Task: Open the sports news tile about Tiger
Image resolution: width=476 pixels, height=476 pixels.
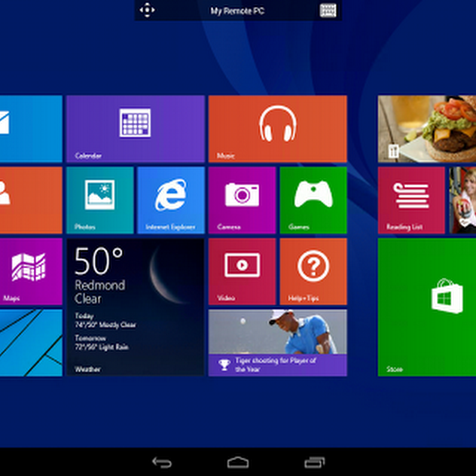Action: pos(278,343)
